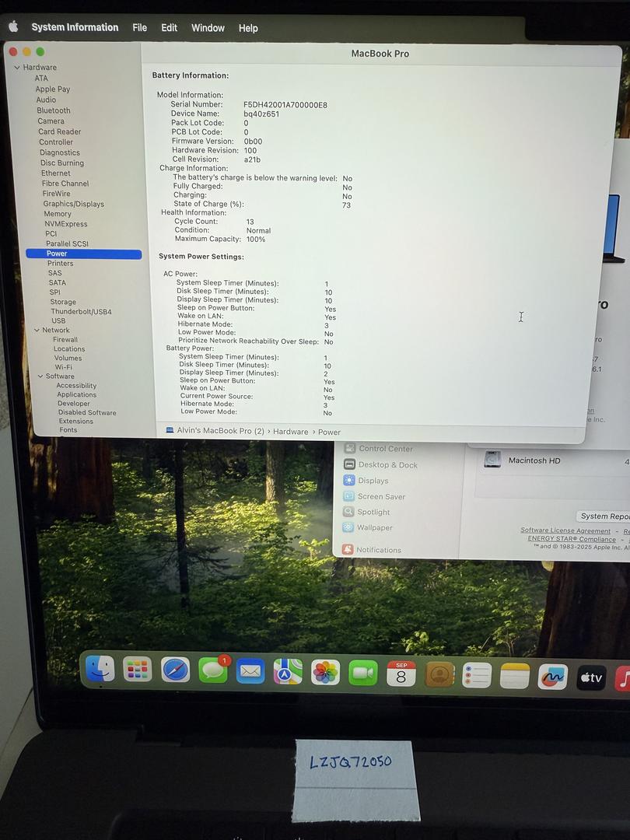The height and width of the screenshot is (840, 630).
Task: Open Control Center in System Settings sidebar
Action: click(x=378, y=449)
